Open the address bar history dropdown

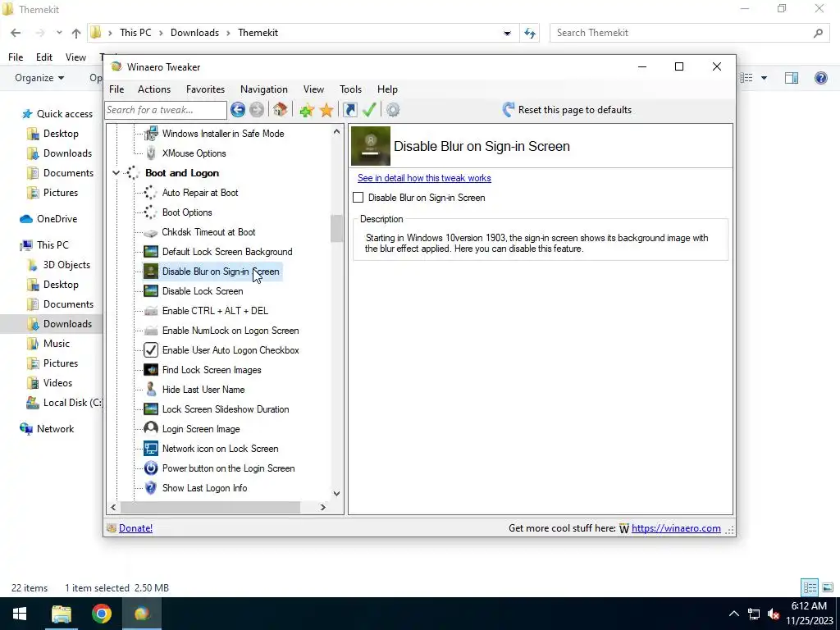(x=507, y=33)
